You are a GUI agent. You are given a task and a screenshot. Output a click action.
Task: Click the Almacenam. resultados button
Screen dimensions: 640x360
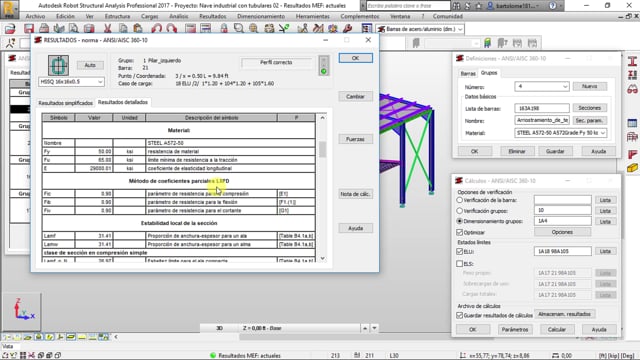564,314
